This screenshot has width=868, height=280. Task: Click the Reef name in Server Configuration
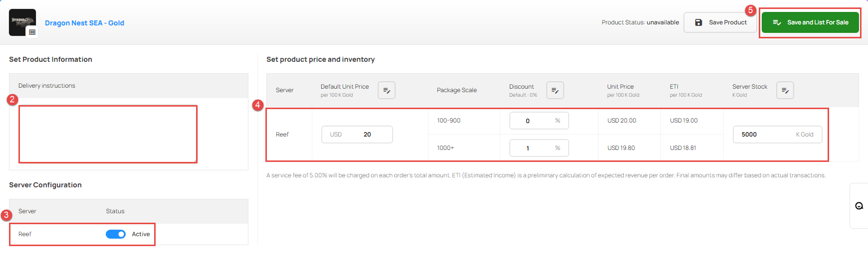point(25,234)
